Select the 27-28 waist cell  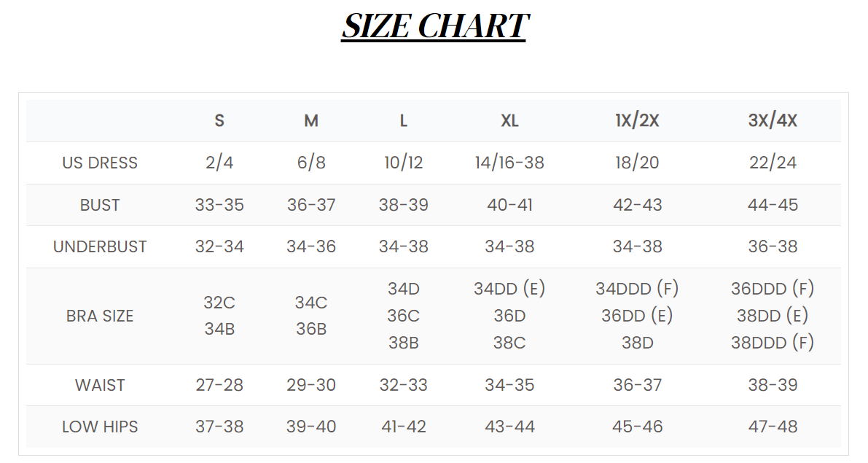pos(219,385)
